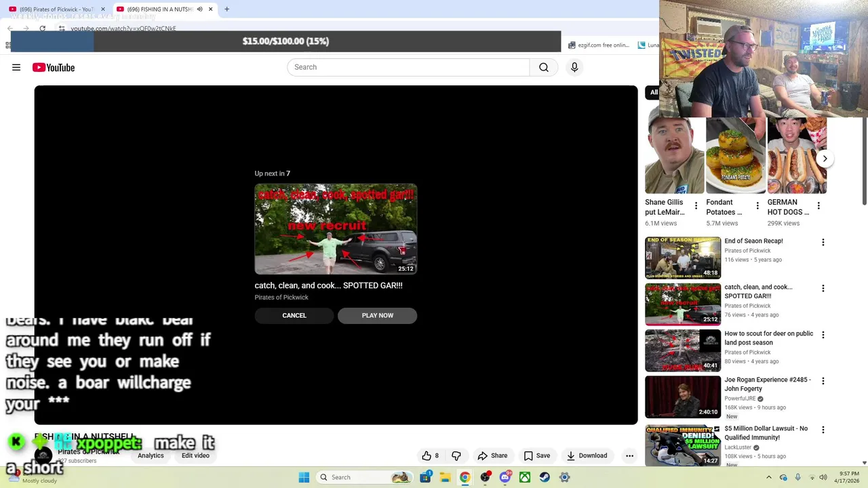Click the Windows taskbar search box

coord(364,477)
